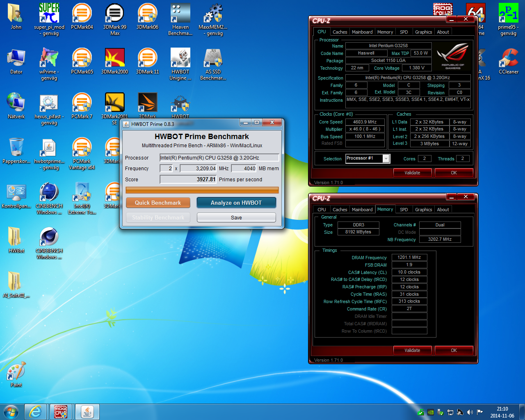
Task: Click ROG CPU-Z taskbar button
Action: click(x=61, y=411)
